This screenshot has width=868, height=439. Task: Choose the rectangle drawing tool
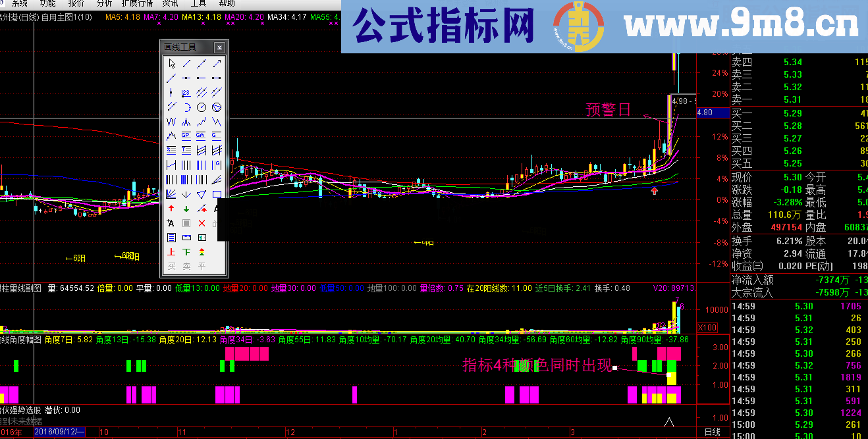(x=215, y=194)
